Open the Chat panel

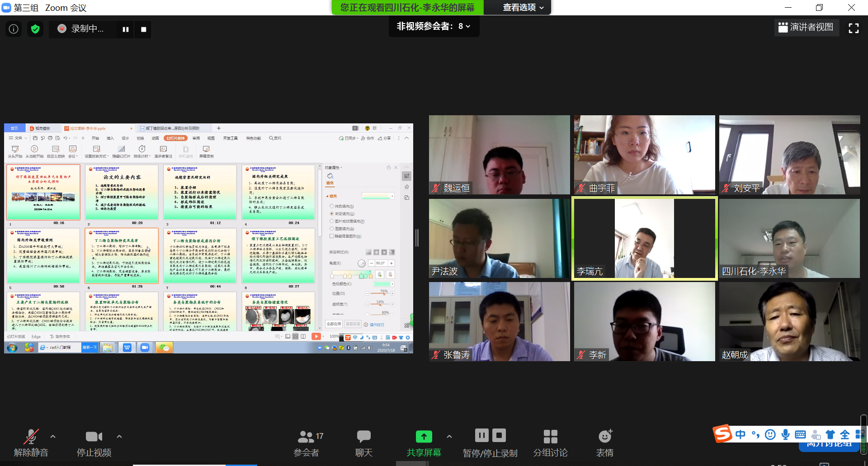363,442
